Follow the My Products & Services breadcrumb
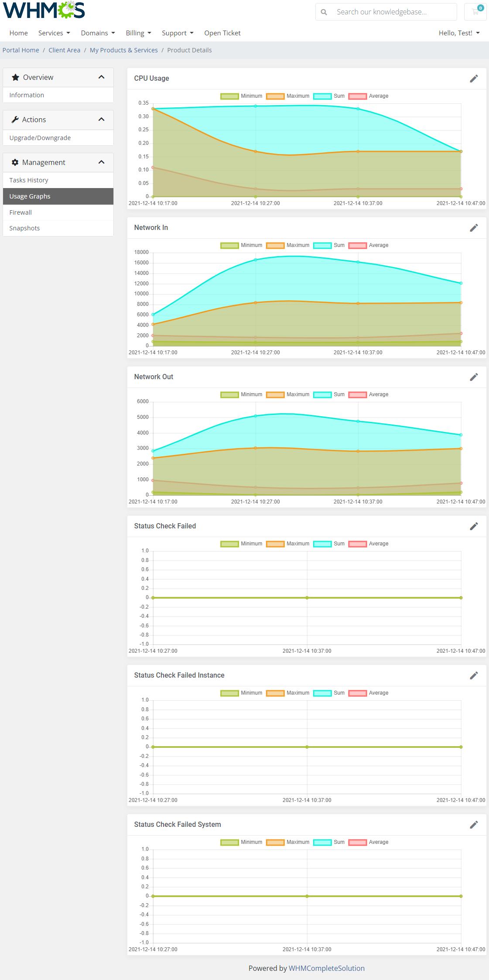The height and width of the screenshot is (980, 489). 124,50
